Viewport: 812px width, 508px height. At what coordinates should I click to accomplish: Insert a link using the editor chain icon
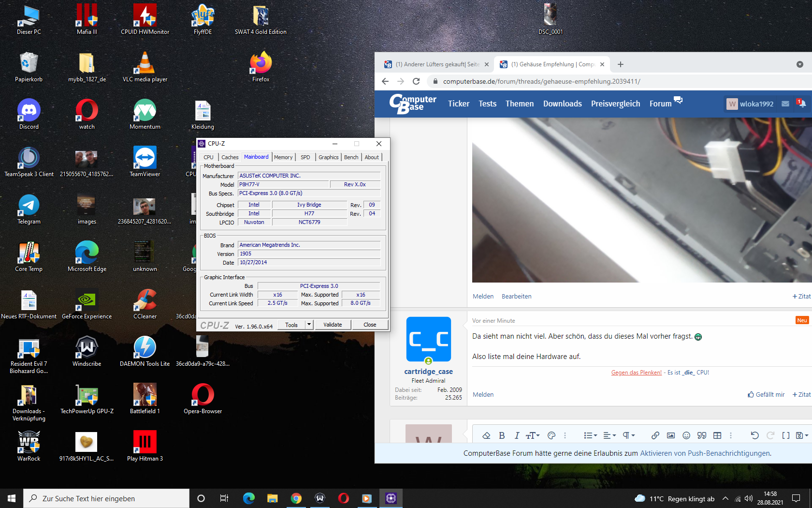click(655, 435)
